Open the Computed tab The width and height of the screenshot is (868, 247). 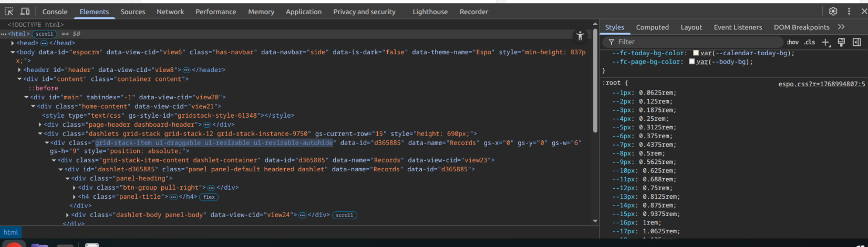pyautogui.click(x=652, y=27)
